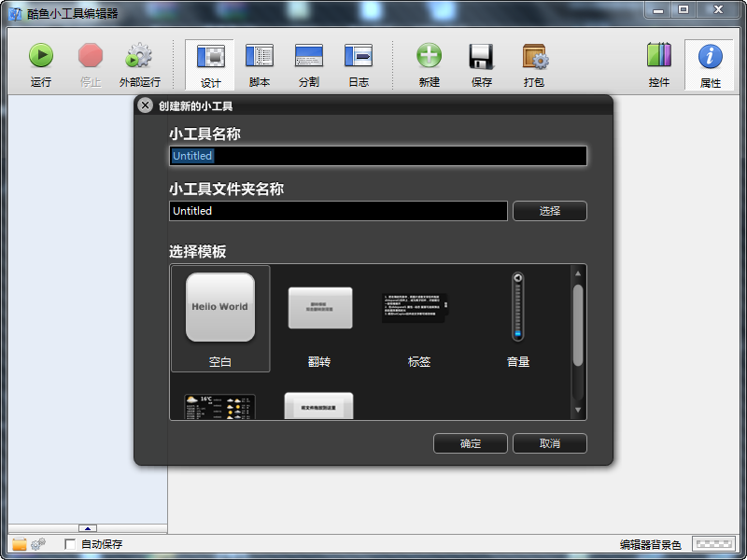Maximize the editor window

click(x=684, y=9)
